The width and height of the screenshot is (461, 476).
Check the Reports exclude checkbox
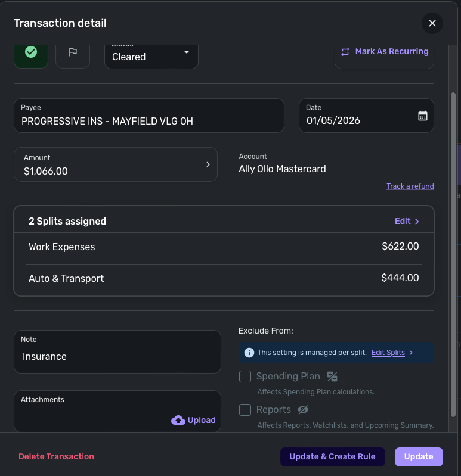[x=245, y=410]
